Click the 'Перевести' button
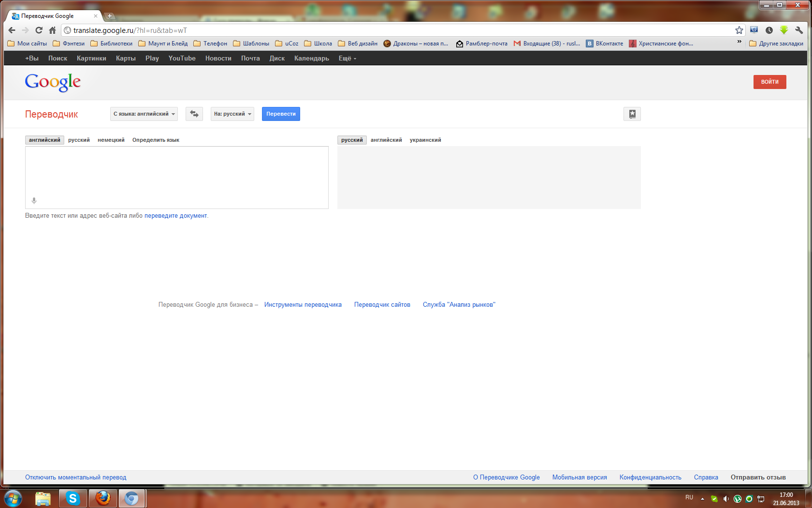Screen dimensions: 812x508 [281, 114]
